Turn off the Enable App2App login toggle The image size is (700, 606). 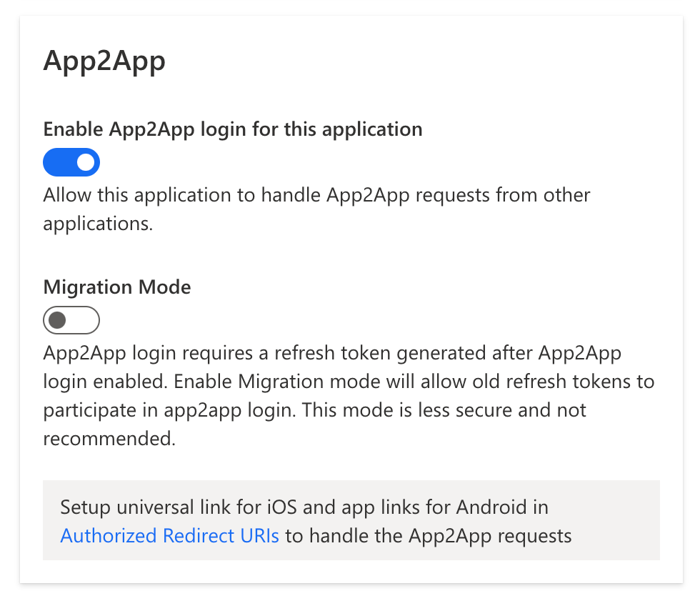tap(71, 162)
